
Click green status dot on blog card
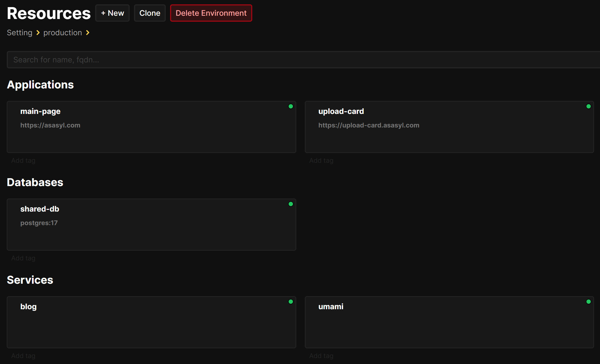pos(291,302)
